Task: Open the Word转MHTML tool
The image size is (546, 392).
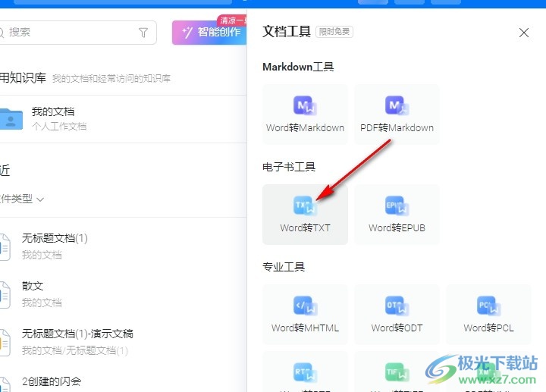Action: pos(305,315)
